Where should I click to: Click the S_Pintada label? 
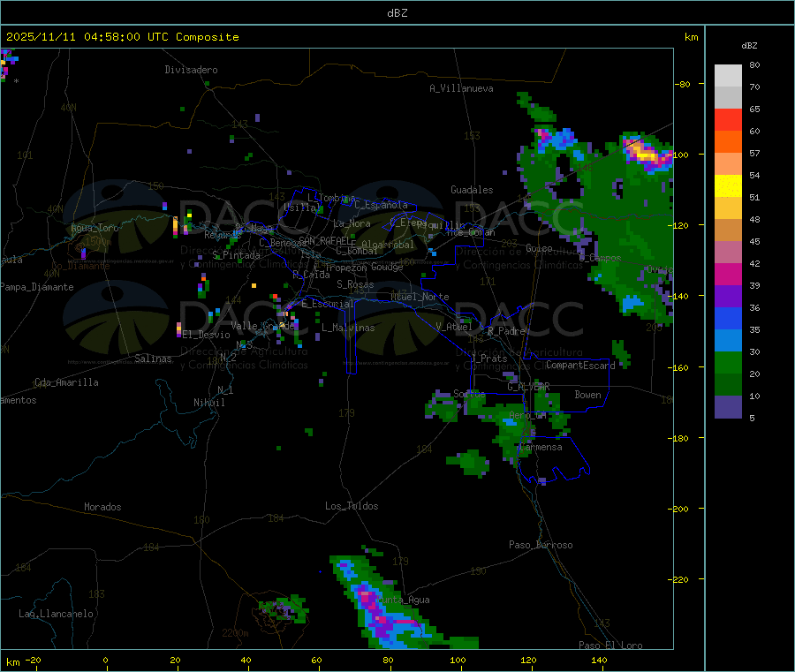(236, 255)
